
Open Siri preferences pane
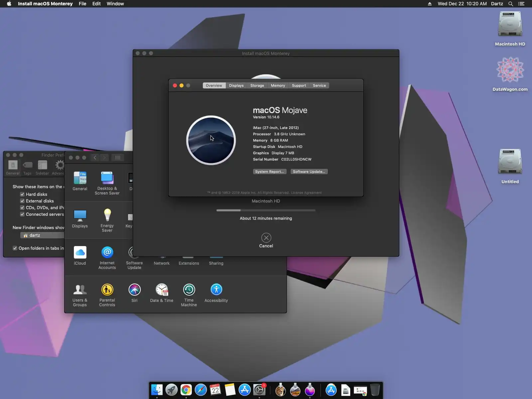(134, 293)
